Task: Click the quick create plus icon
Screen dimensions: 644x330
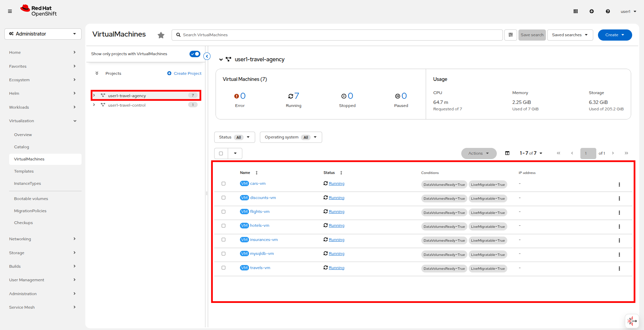Action: point(592,11)
